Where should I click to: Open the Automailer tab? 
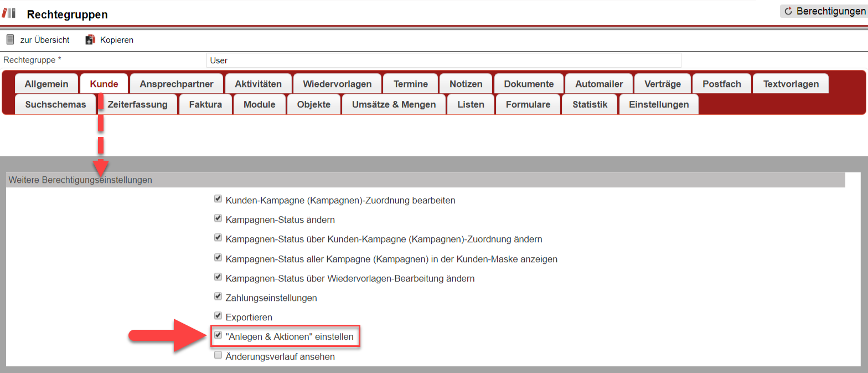point(599,84)
